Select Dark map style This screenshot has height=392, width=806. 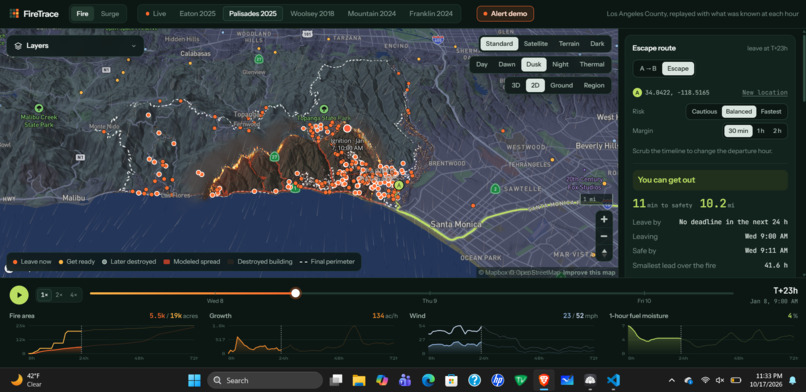[597, 44]
